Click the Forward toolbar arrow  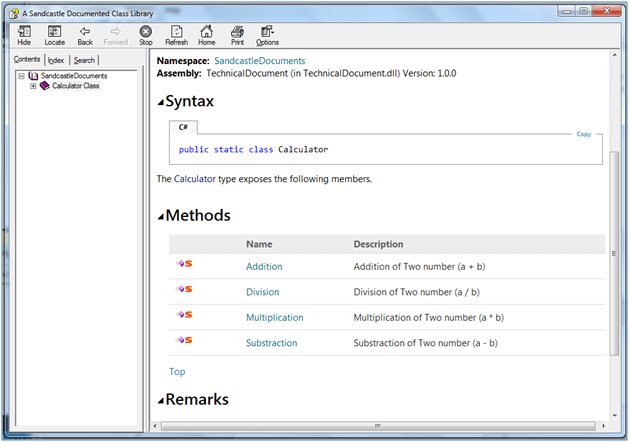116,35
